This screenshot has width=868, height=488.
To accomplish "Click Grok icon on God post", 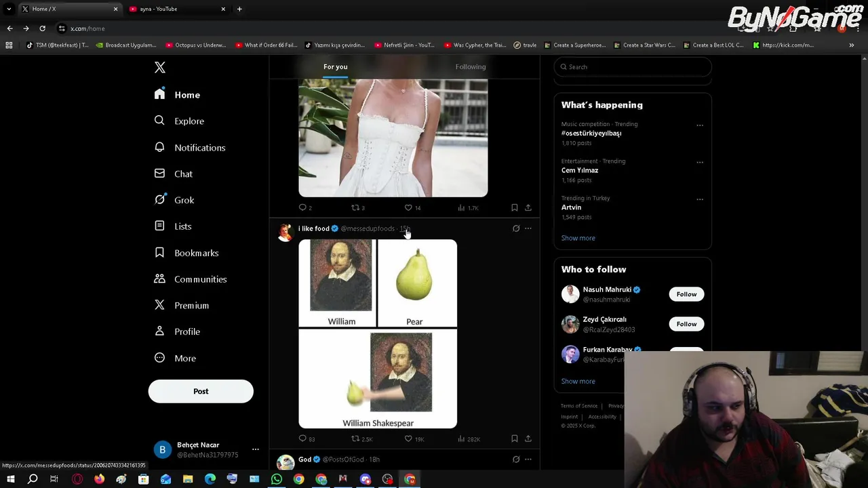I will pyautogui.click(x=516, y=460).
